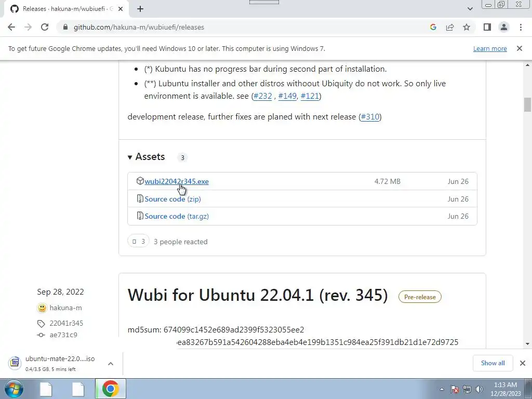Image resolution: width=532 pixels, height=399 pixels.
Task: Click the archive icon beside Source code (tar.gz)
Action: click(x=140, y=216)
